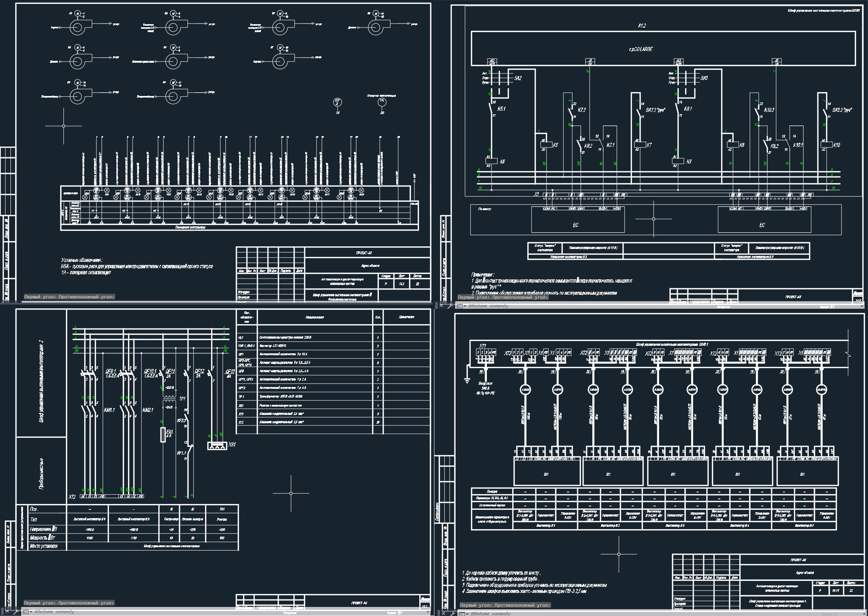Viewport: 868px width, 616px height.
Task: Click the 'Вентилятор В 1' table cell
Action: (546, 526)
